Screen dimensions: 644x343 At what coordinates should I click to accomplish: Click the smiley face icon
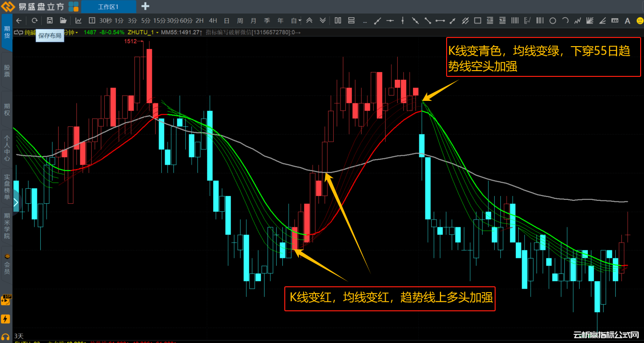click(x=640, y=21)
